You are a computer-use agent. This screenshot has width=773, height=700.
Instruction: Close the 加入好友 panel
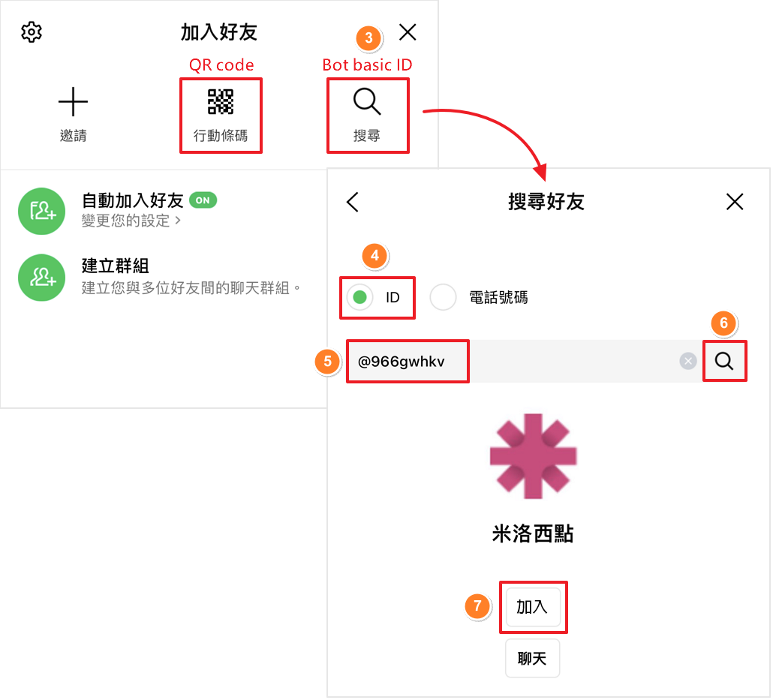click(408, 32)
